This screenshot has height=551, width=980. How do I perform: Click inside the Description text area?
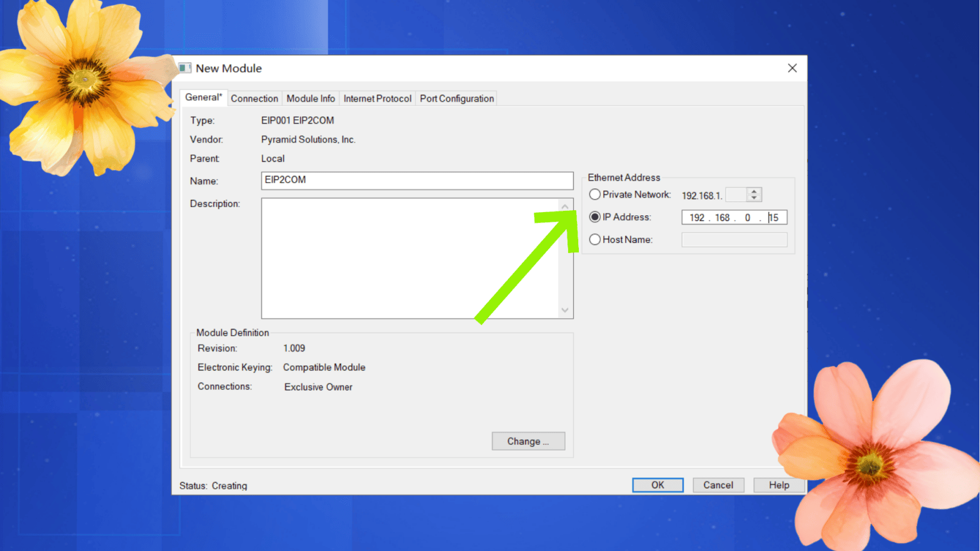pyautogui.click(x=409, y=258)
